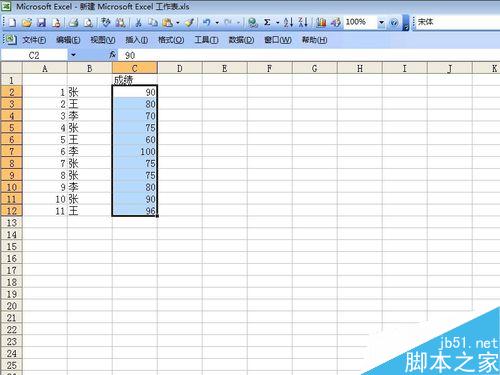Screen dimensions: 500x375
Task: Print the sheet with the printer icon
Action: tap(73, 23)
